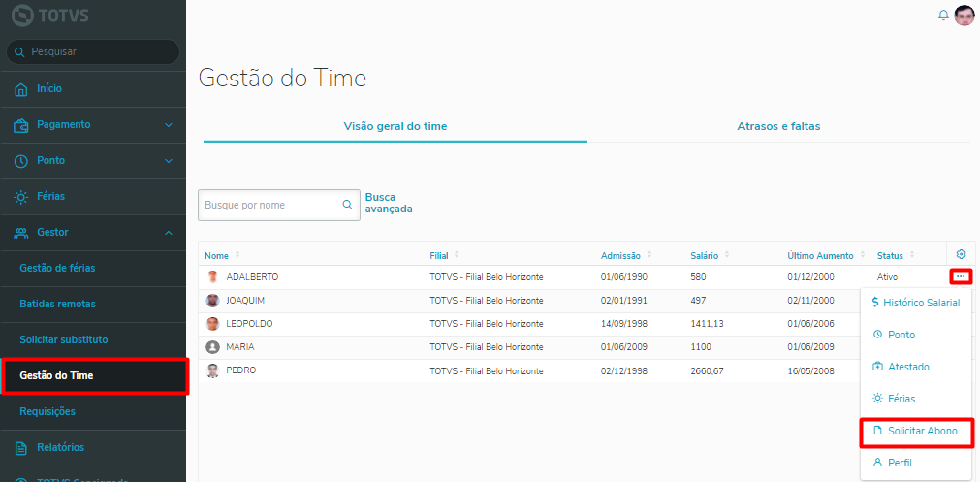Click JOAQUIM's avatar thumbnail
This screenshot has width=980, height=482.
213,301
